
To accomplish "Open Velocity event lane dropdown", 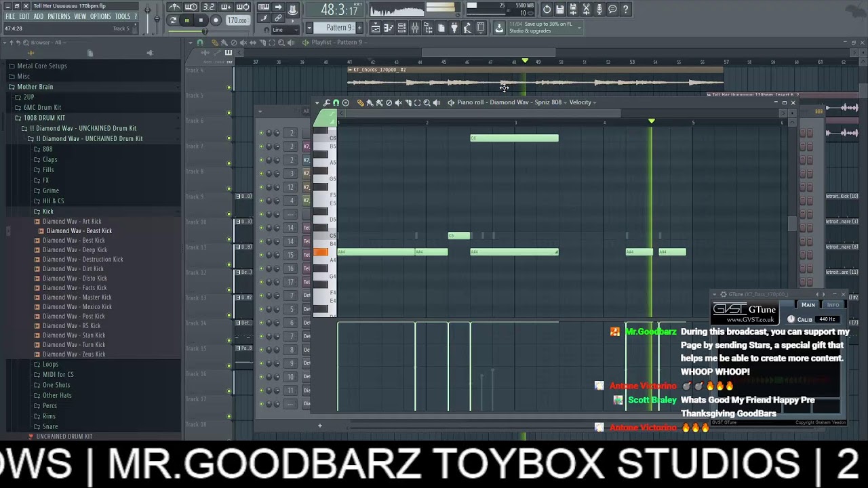I will [x=583, y=102].
